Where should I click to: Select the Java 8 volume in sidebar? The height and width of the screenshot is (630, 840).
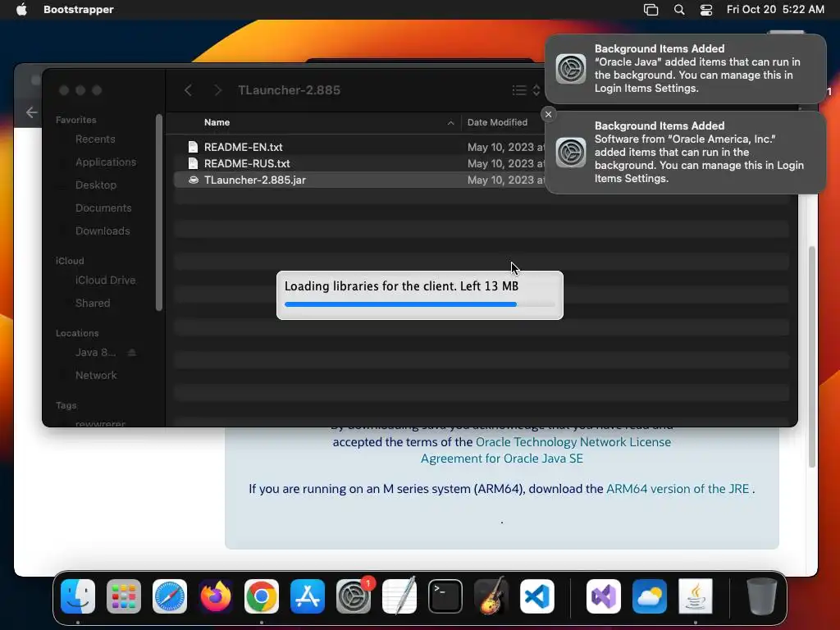(95, 353)
